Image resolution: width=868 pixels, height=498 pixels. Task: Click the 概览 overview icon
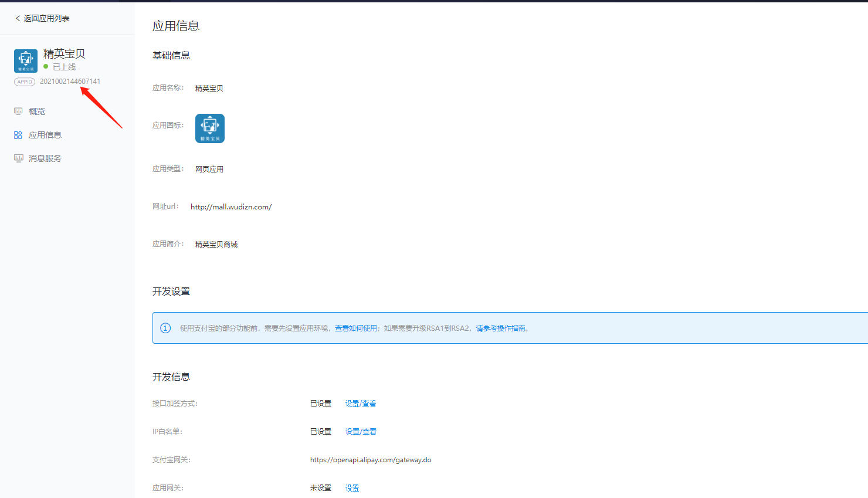point(18,111)
